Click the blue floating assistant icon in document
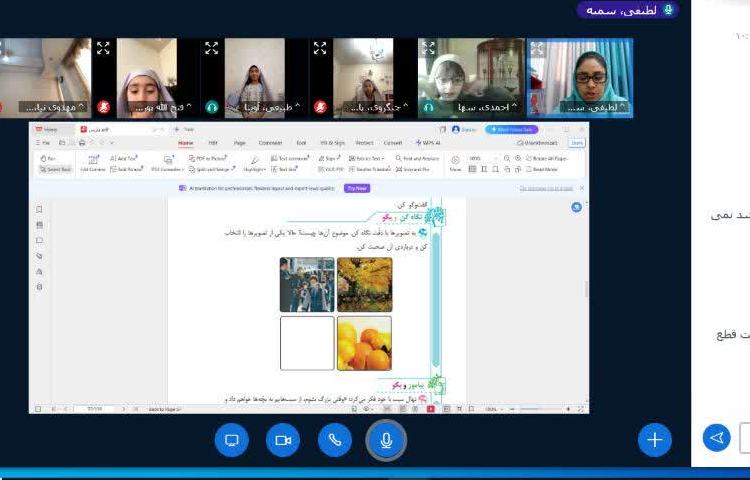The image size is (750, 480). coord(576,207)
